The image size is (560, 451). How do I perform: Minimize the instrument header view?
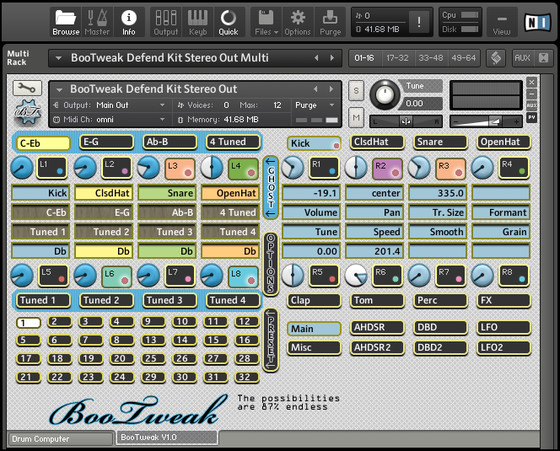click(532, 94)
